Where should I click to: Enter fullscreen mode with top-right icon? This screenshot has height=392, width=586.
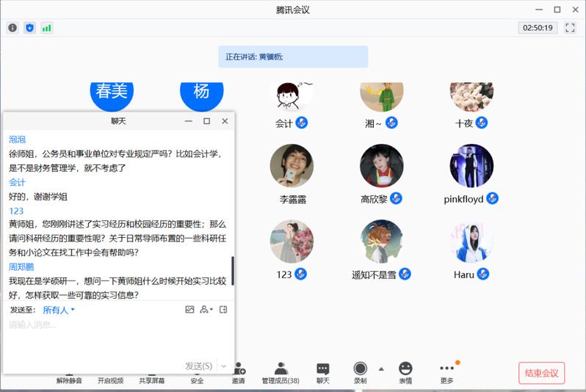coord(570,28)
